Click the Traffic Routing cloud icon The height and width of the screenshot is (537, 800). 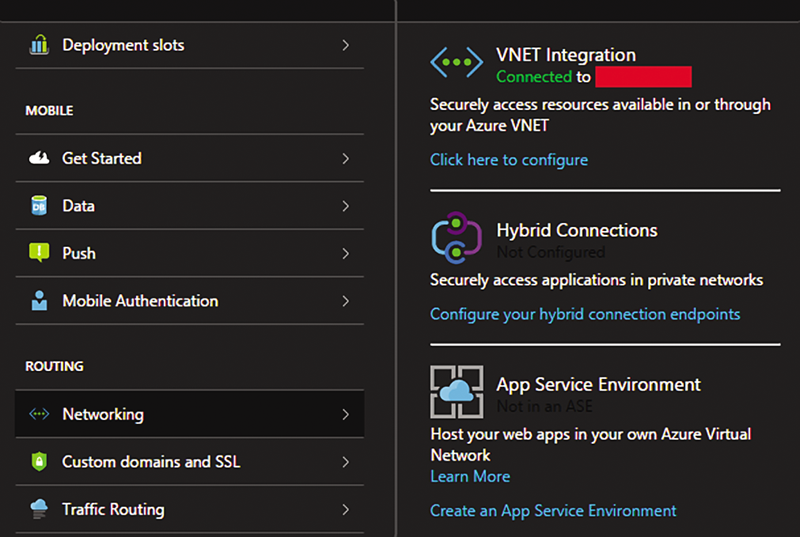pos(39,509)
